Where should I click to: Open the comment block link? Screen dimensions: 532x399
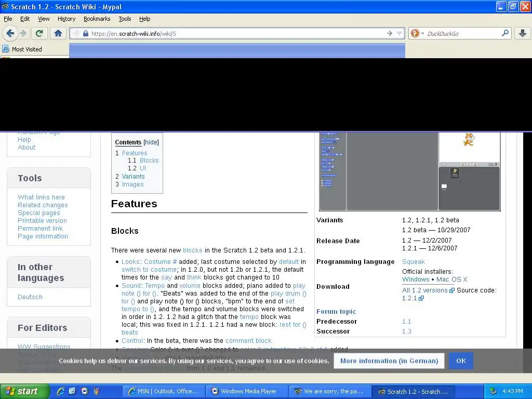pyautogui.click(x=248, y=340)
